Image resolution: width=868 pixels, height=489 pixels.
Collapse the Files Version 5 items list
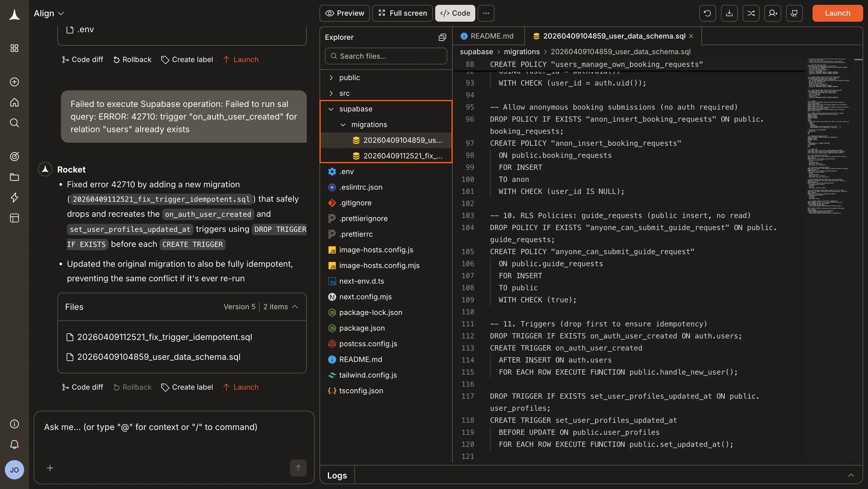[295, 307]
